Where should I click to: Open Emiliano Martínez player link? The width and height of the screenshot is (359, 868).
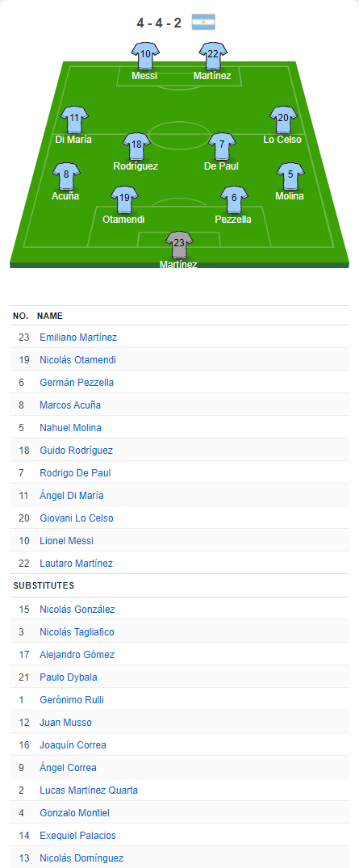[x=78, y=338]
